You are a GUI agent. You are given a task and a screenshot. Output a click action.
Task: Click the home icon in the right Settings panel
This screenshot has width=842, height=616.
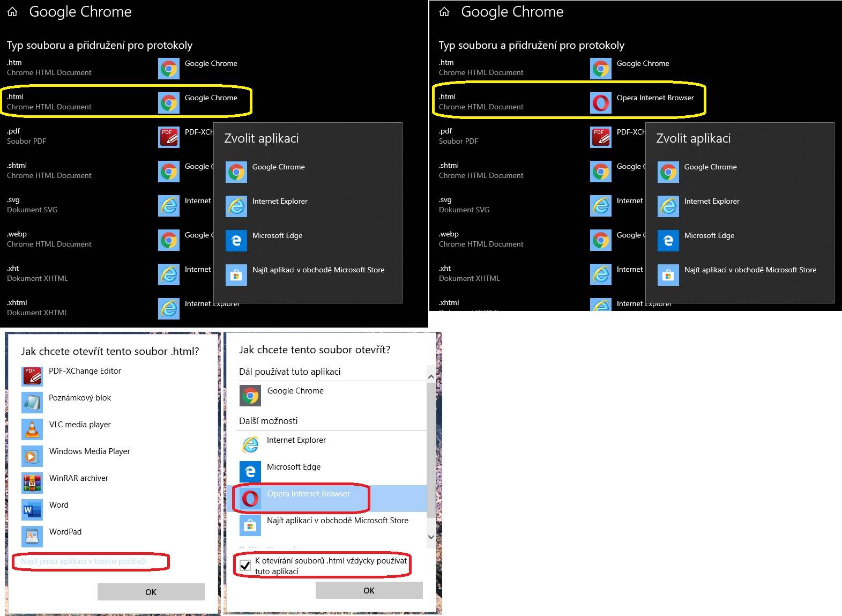point(444,12)
